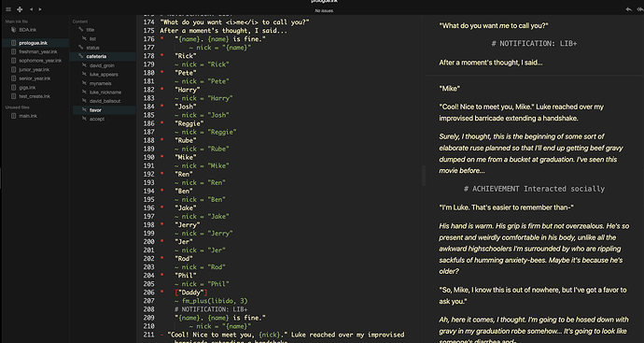Click the # ACHIEVEMENT Interacted socially tag
The height and width of the screenshot is (343, 644).
click(534, 189)
